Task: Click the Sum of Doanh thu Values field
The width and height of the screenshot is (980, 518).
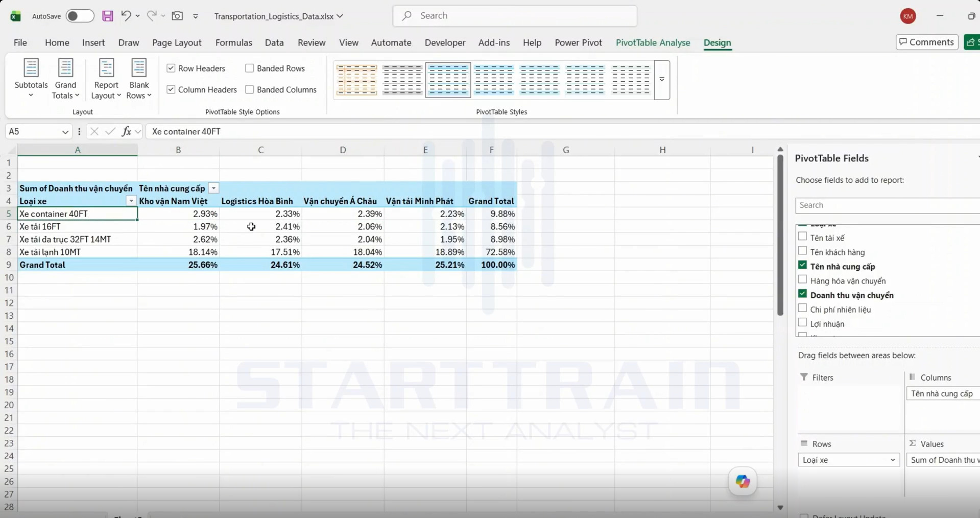Action: [943, 460]
